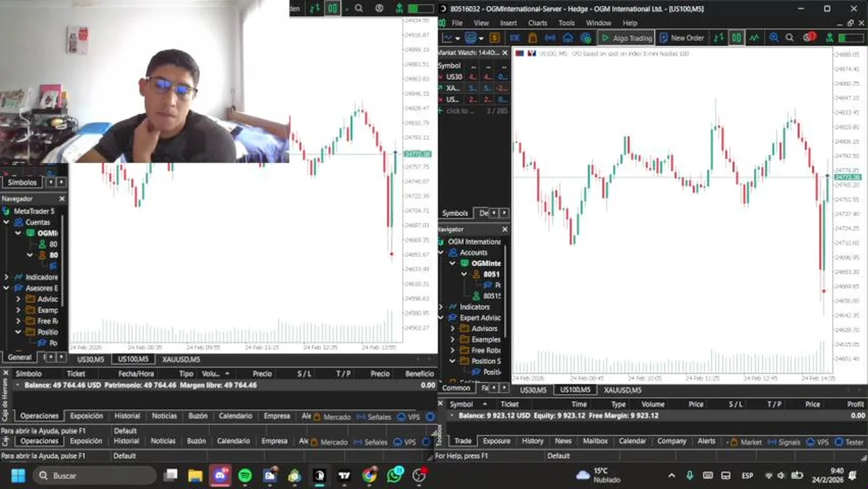
Task: Open the Help menu
Action: tap(630, 23)
